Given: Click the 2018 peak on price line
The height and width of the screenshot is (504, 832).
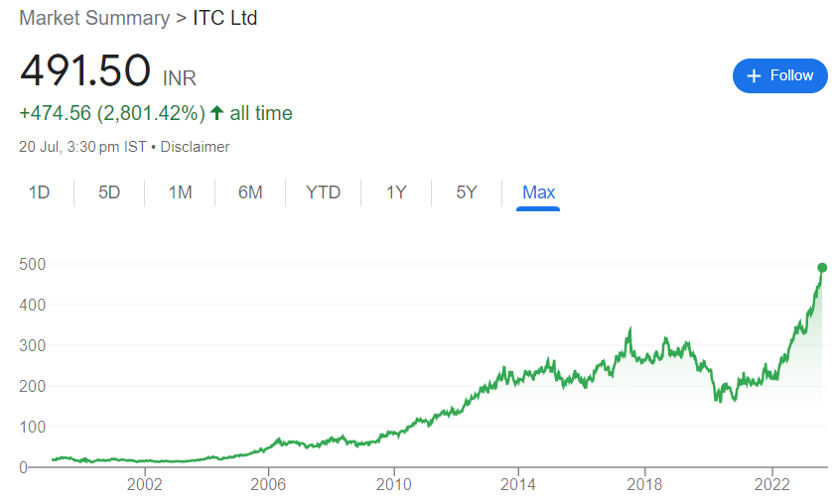Looking at the screenshot, I should (x=629, y=330).
